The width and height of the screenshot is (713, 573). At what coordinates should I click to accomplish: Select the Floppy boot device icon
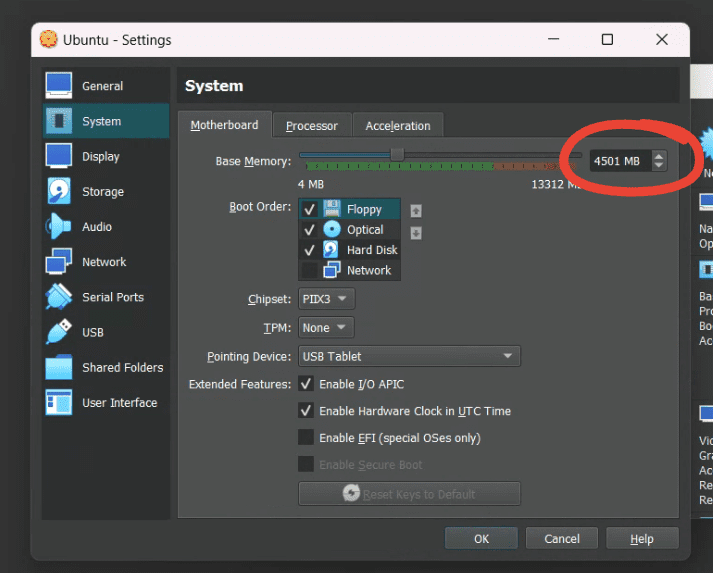332,209
